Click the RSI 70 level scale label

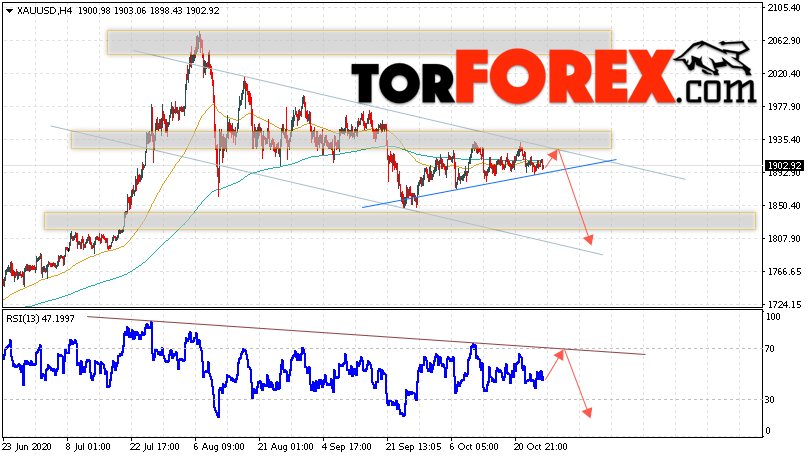click(770, 349)
